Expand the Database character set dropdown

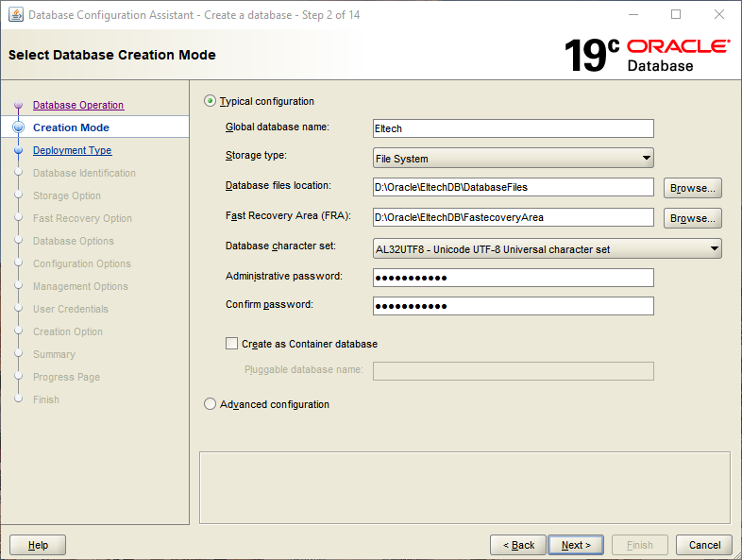tap(548, 249)
